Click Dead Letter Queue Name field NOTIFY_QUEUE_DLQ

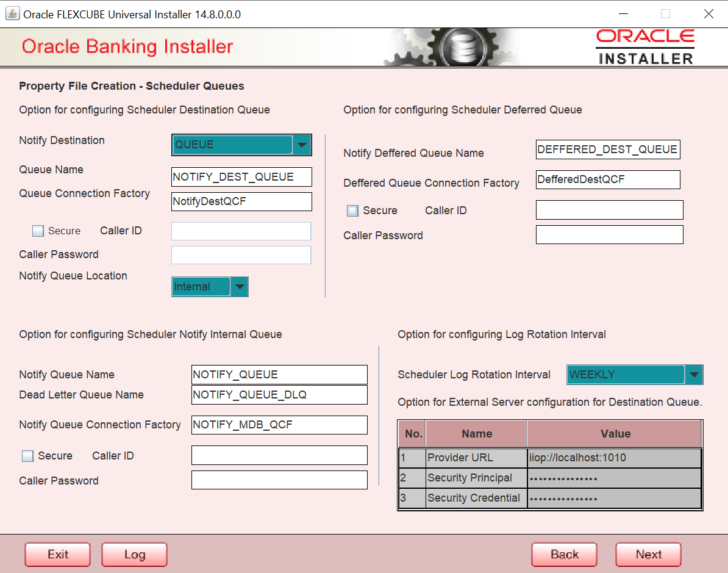tap(279, 395)
